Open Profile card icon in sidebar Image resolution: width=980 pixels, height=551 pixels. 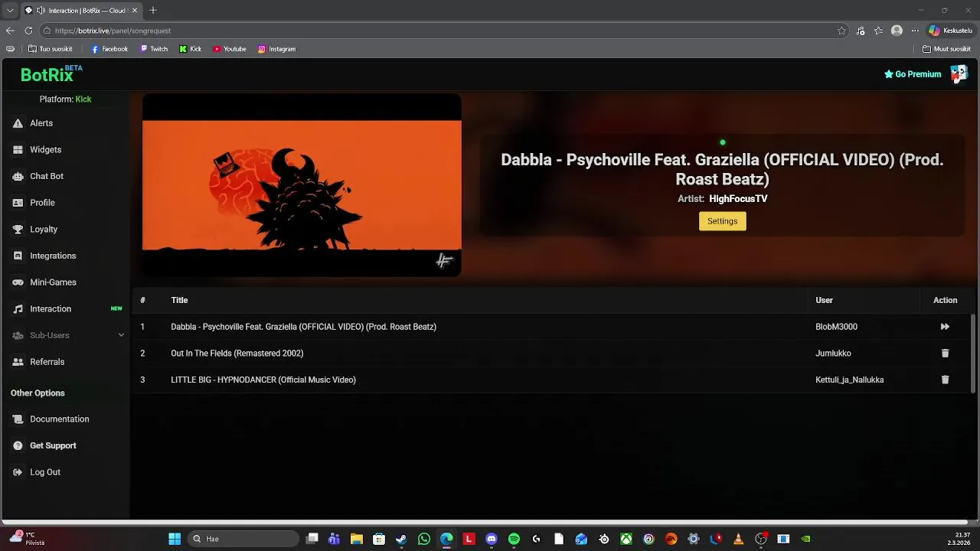(18, 203)
